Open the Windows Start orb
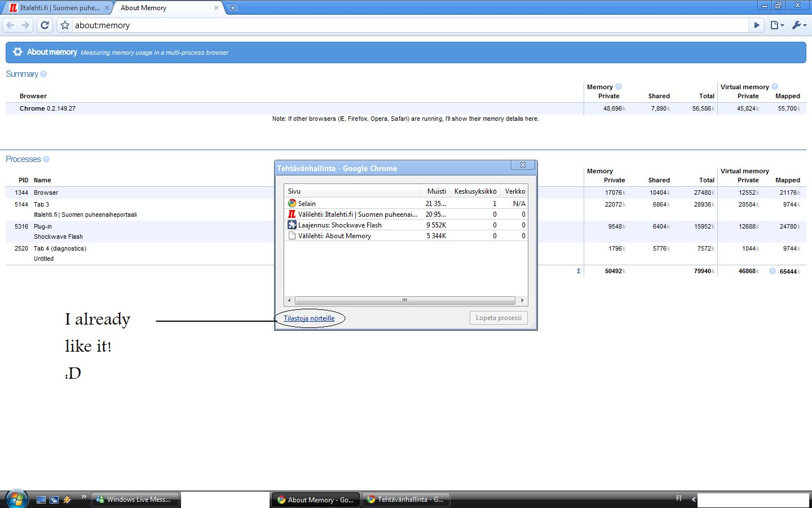The width and height of the screenshot is (812, 508). point(16,499)
